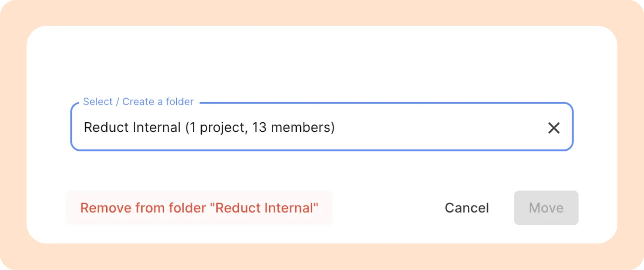The height and width of the screenshot is (270, 644).
Task: Choose the red Remove from folder option
Action: [199, 208]
